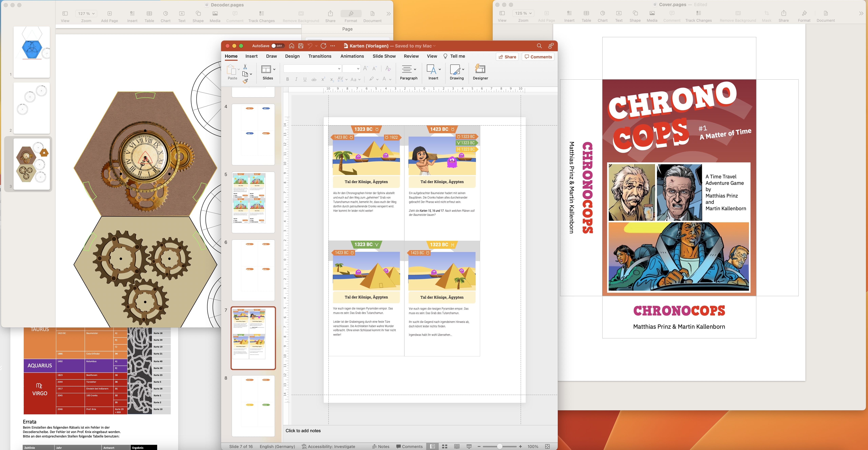Open the more options ellipsis in PowerPoint title bar
The height and width of the screenshot is (450, 868).
pos(333,46)
